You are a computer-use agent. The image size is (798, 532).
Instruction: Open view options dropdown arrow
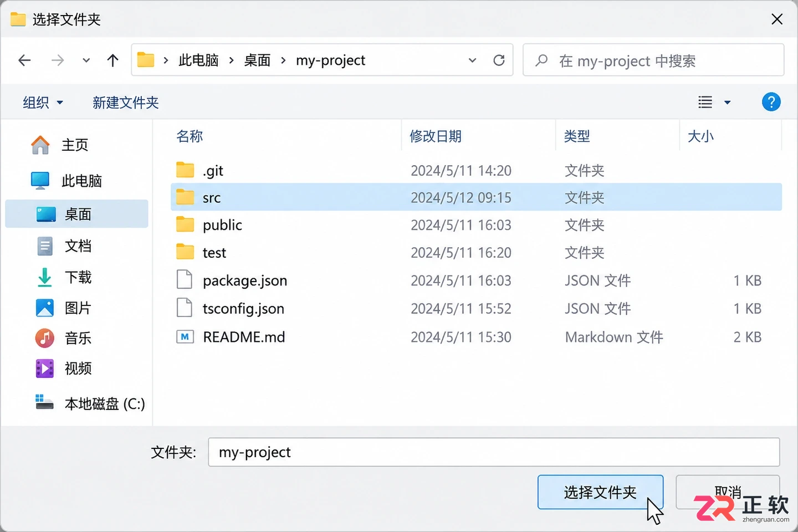(x=728, y=103)
